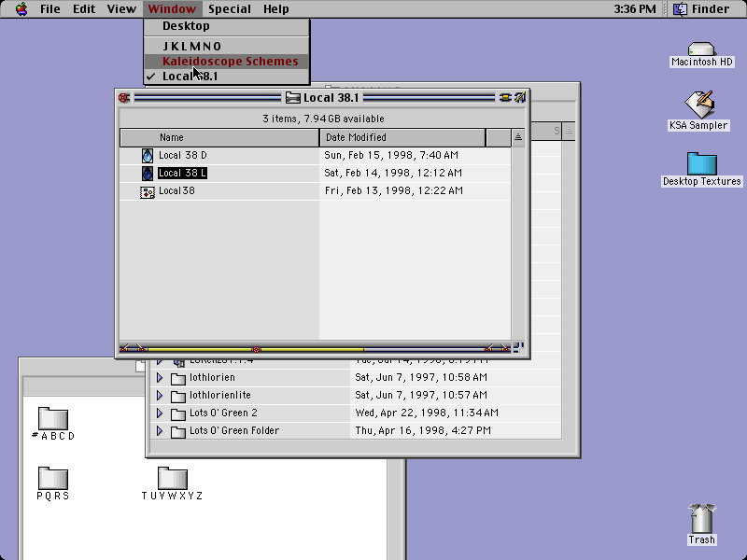747x560 pixels.
Task: Open the View menu
Action: click(x=121, y=8)
